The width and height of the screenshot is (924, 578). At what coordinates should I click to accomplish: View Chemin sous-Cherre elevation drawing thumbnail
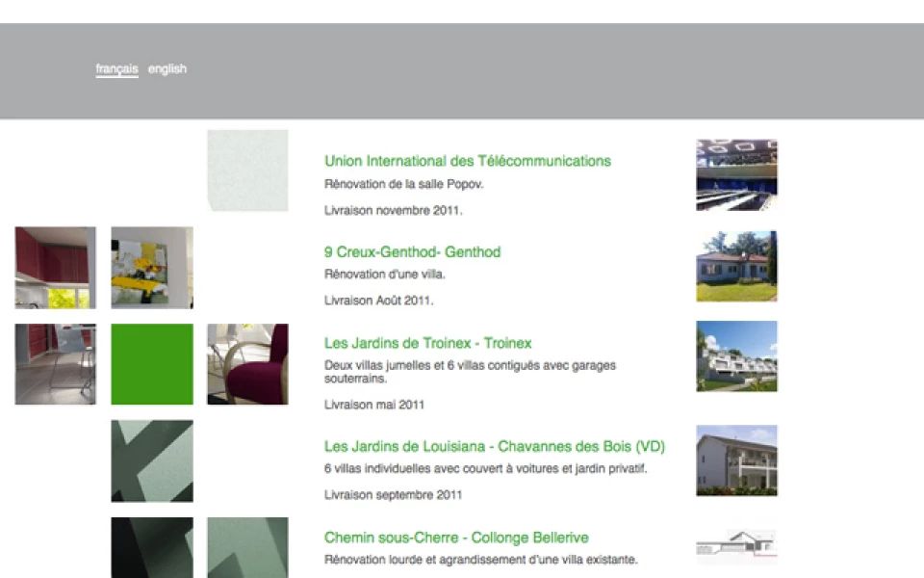pyautogui.click(x=736, y=542)
